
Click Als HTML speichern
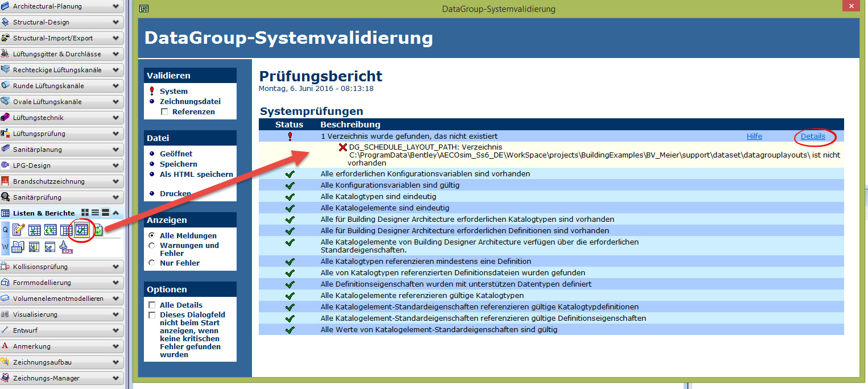pos(196,174)
